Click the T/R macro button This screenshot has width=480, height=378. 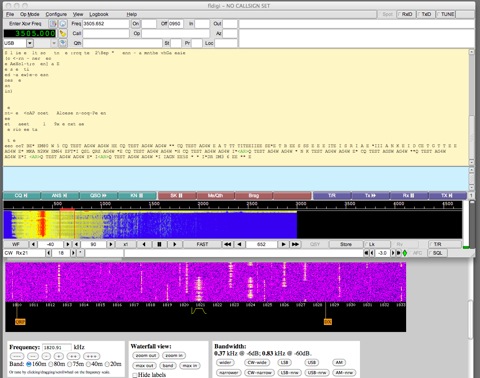[x=332, y=195]
